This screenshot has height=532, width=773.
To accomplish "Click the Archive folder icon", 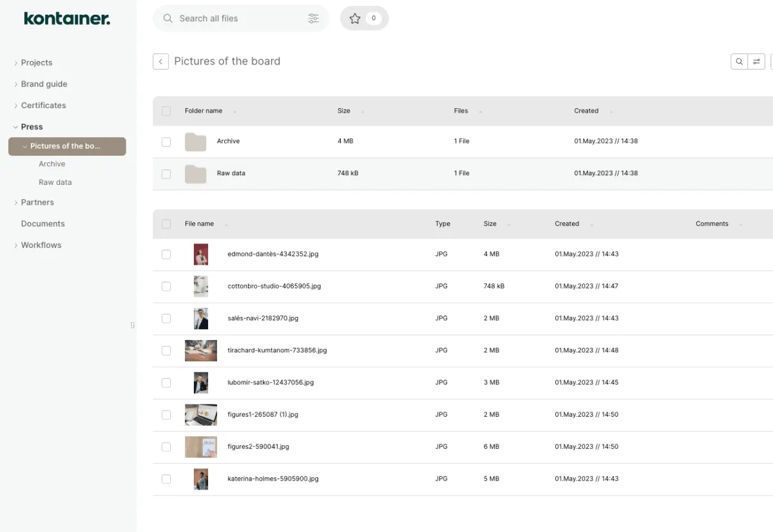I will [x=195, y=142].
